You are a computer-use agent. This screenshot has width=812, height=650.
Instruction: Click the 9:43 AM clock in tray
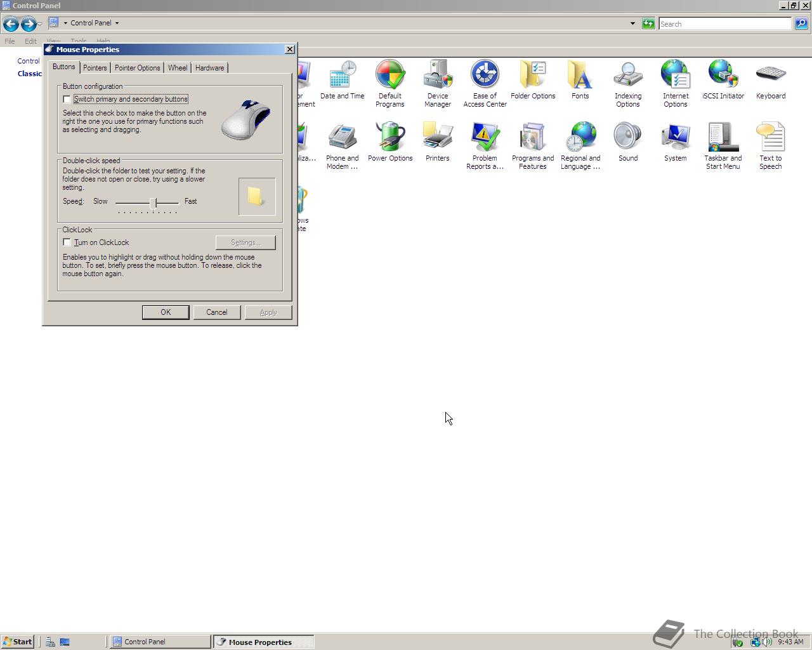[x=790, y=642]
